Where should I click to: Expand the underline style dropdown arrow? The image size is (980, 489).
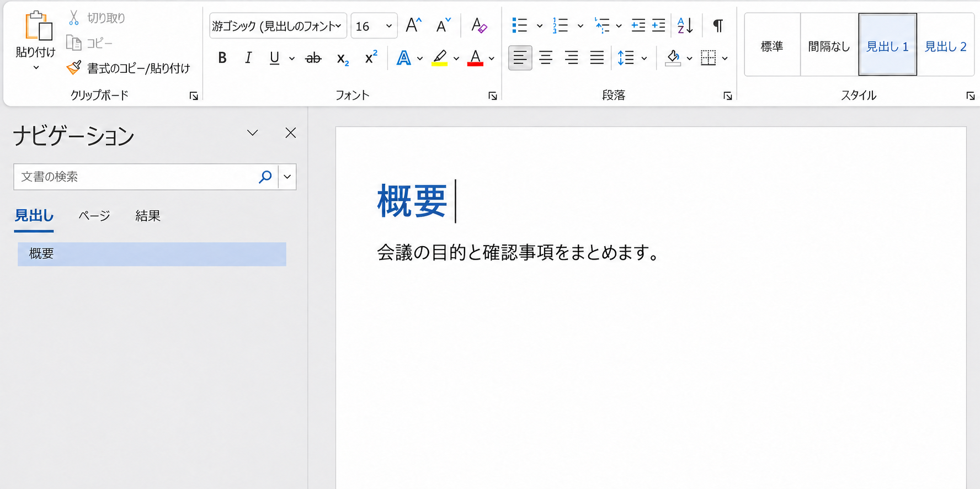tap(292, 58)
